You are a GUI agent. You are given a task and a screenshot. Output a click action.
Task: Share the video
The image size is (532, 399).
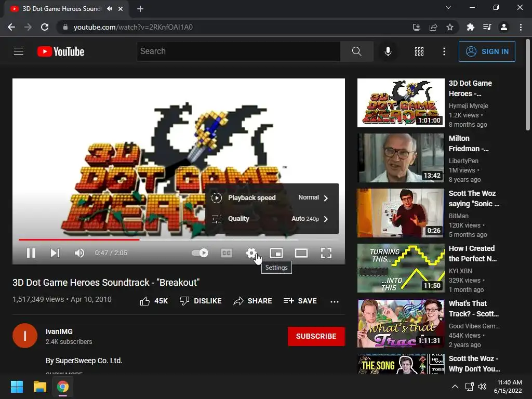253,301
